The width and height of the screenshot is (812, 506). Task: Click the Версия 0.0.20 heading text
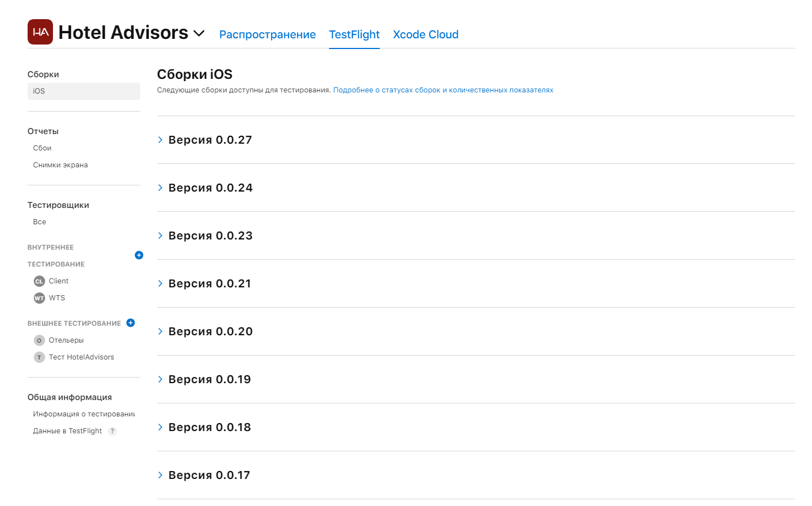[x=211, y=331]
